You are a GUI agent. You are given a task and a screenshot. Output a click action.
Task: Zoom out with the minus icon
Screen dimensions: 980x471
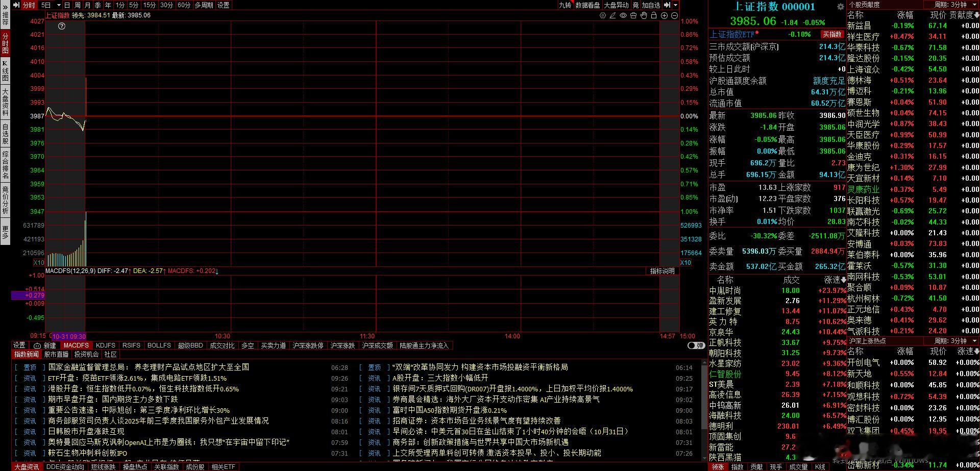coord(674,16)
